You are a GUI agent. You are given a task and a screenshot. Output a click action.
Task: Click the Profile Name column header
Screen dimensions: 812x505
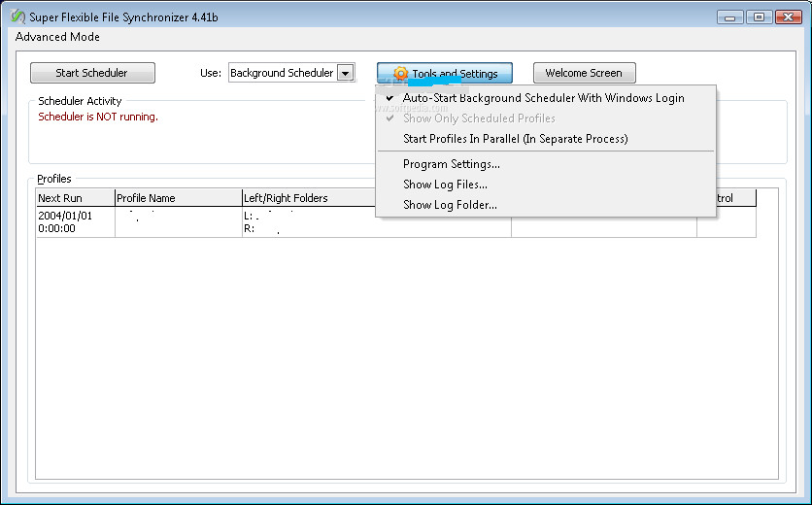click(x=178, y=198)
